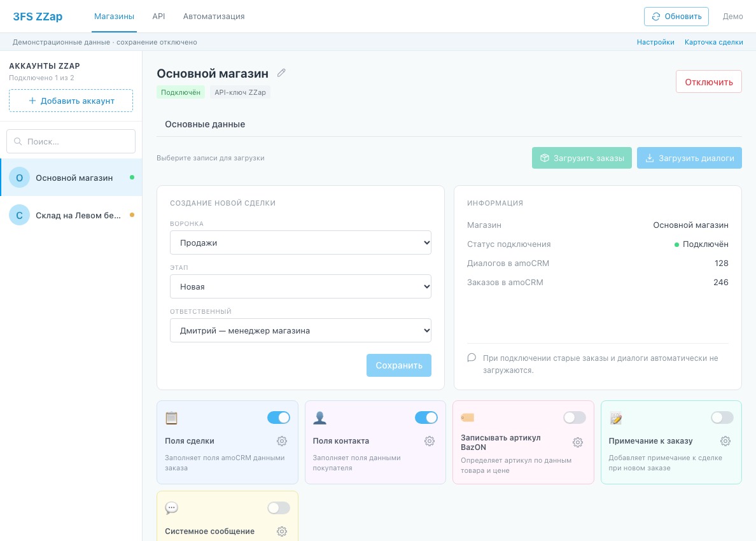Screen dimensions: 756x541
Task: Expand the Ответственный dropdown
Action: click(x=300, y=330)
